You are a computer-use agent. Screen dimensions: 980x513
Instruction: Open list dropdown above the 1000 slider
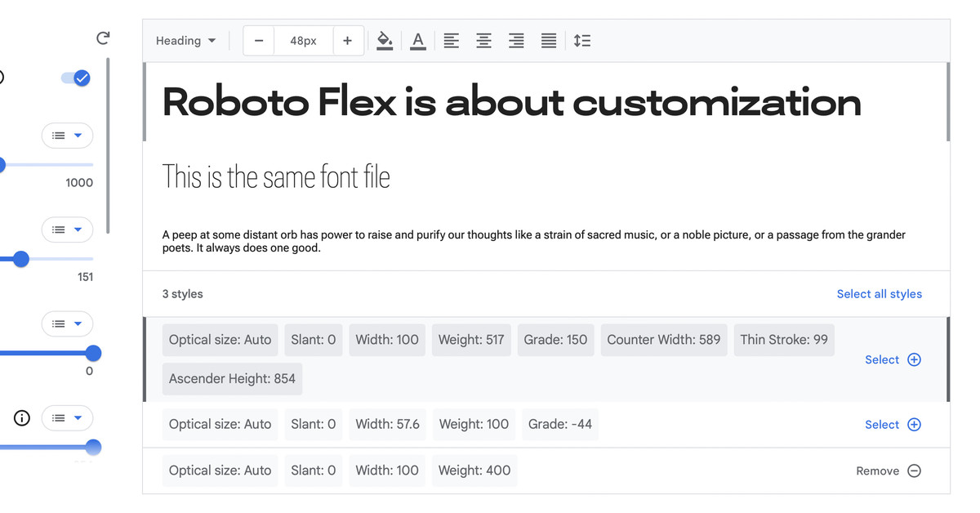pos(67,136)
